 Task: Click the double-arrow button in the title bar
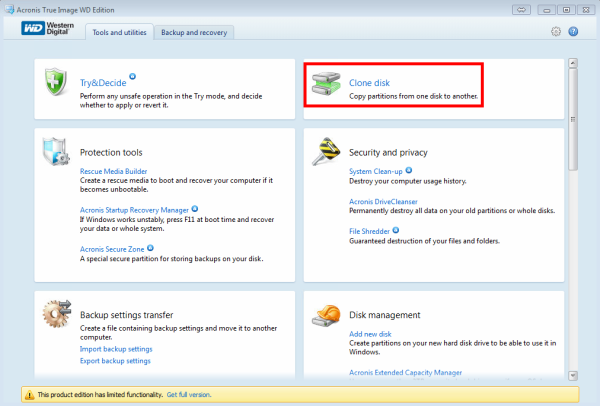(x=521, y=10)
